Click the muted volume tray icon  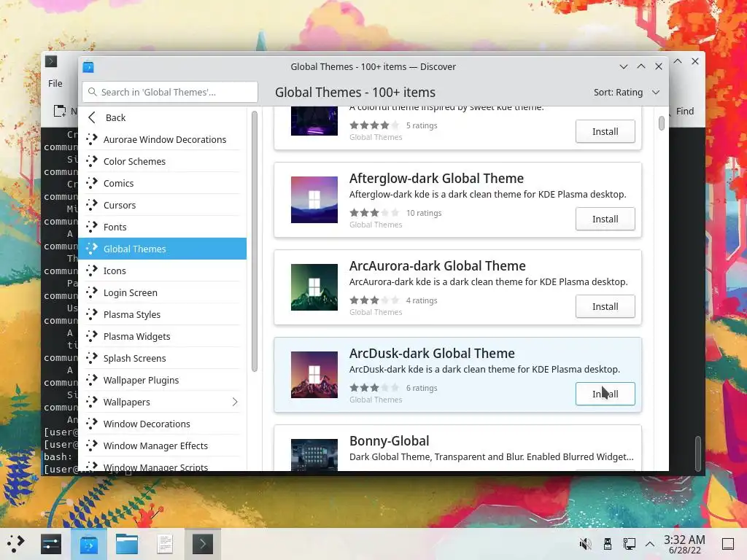585,544
